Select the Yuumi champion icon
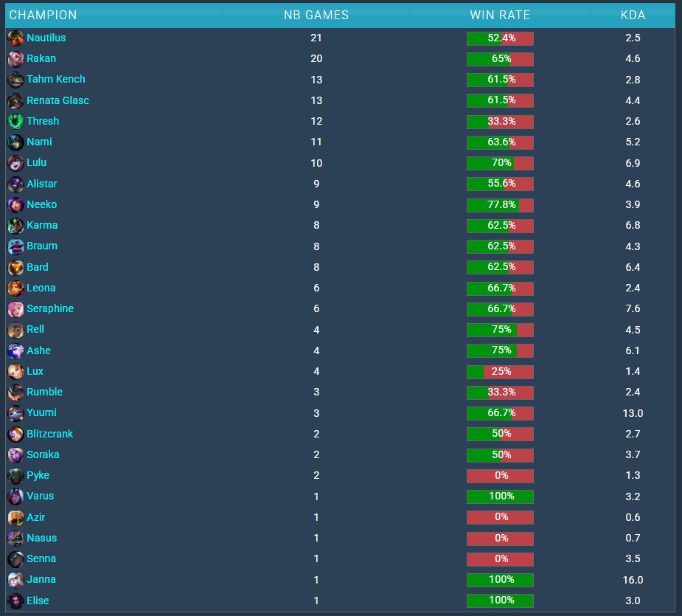Viewport: 682px width, 616px height. 15,414
